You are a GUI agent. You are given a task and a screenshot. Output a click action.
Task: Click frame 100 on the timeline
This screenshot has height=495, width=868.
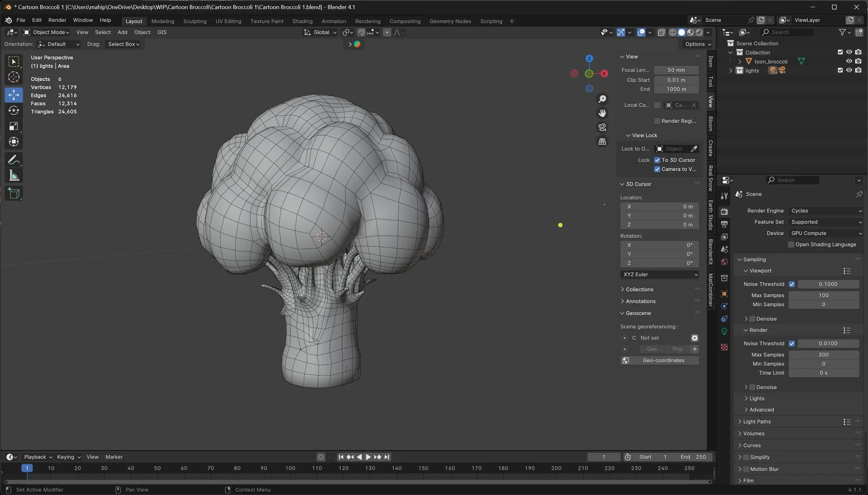click(x=290, y=468)
